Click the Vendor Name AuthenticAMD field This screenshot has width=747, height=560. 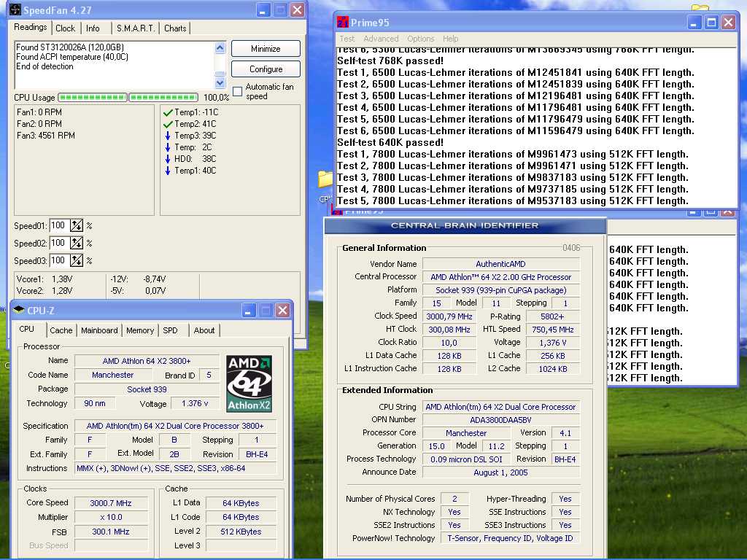pos(500,264)
